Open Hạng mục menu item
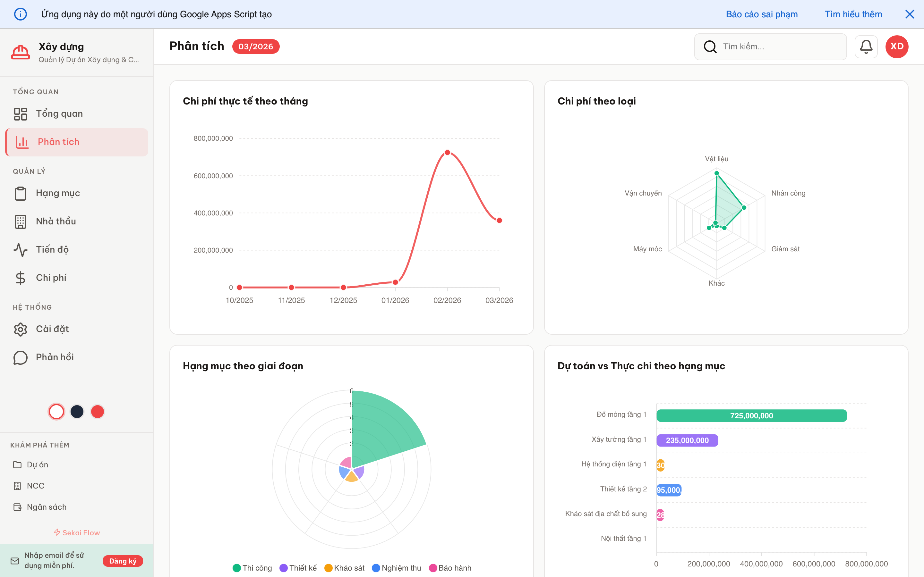Viewport: 924px width, 577px height. (58, 193)
